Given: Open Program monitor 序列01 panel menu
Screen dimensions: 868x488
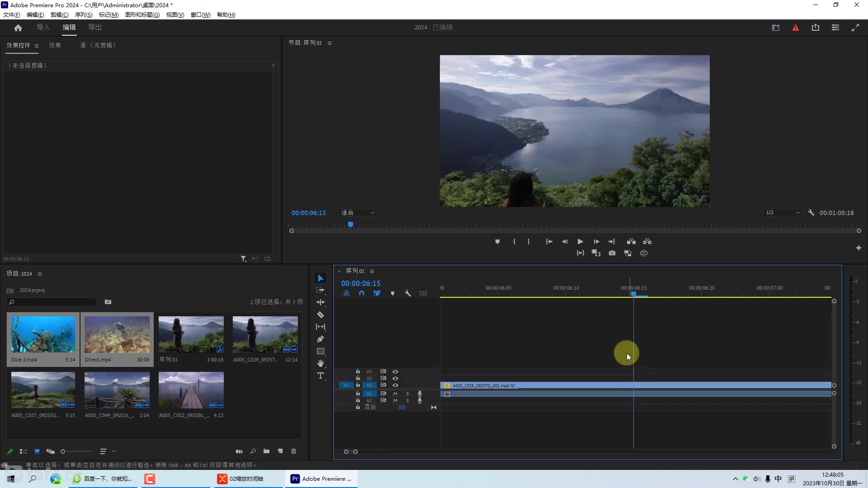Looking at the screenshot, I should click(330, 43).
